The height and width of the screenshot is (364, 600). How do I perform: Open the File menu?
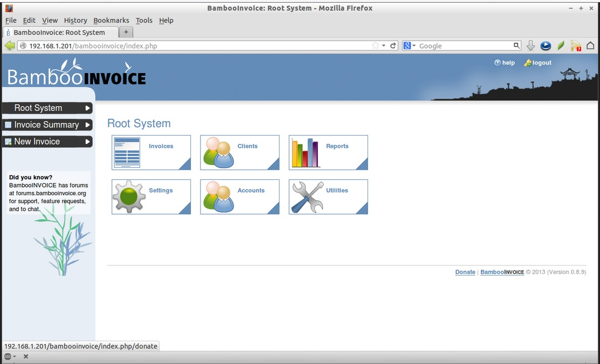point(11,20)
